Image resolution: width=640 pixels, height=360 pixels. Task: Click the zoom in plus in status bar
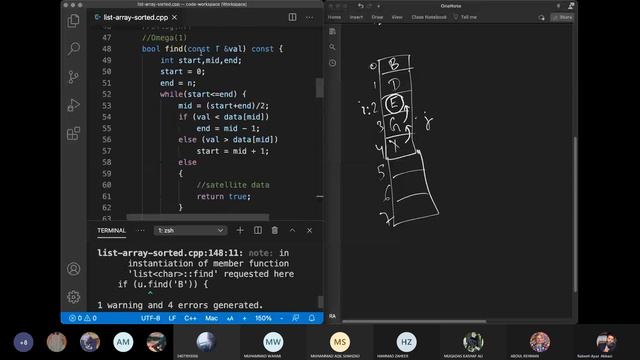coord(244,318)
